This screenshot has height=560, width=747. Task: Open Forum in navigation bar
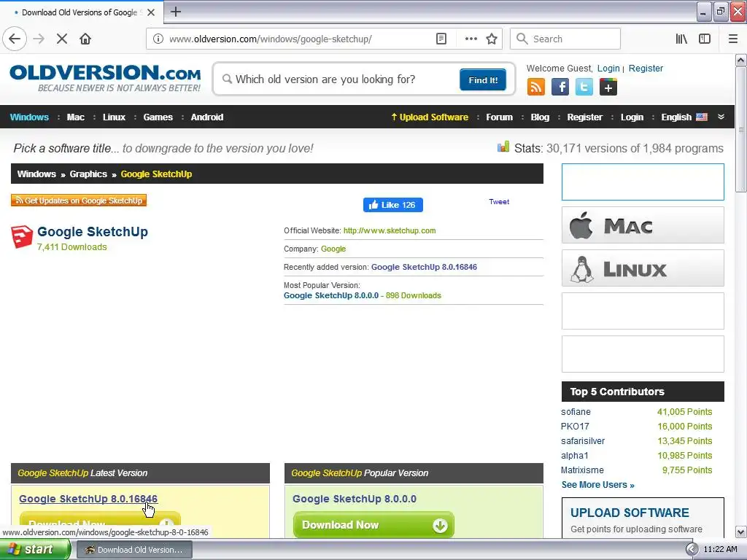(499, 117)
